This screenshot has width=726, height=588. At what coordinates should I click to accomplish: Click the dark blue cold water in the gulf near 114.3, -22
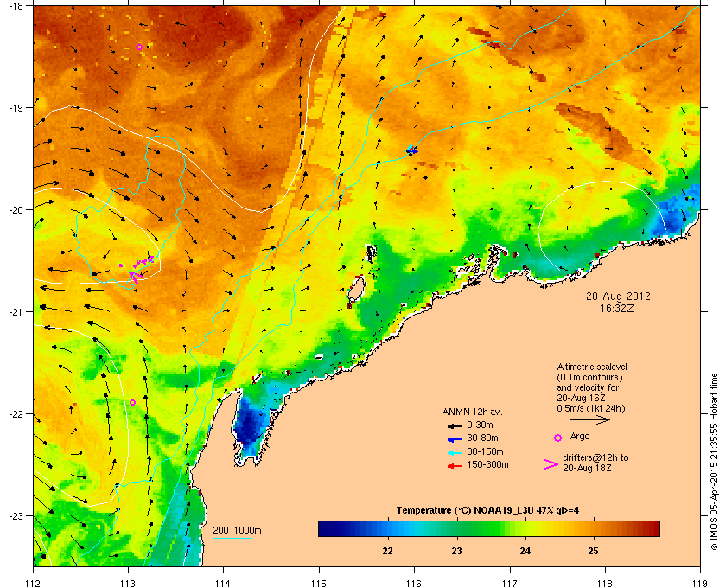pyautogui.click(x=249, y=427)
